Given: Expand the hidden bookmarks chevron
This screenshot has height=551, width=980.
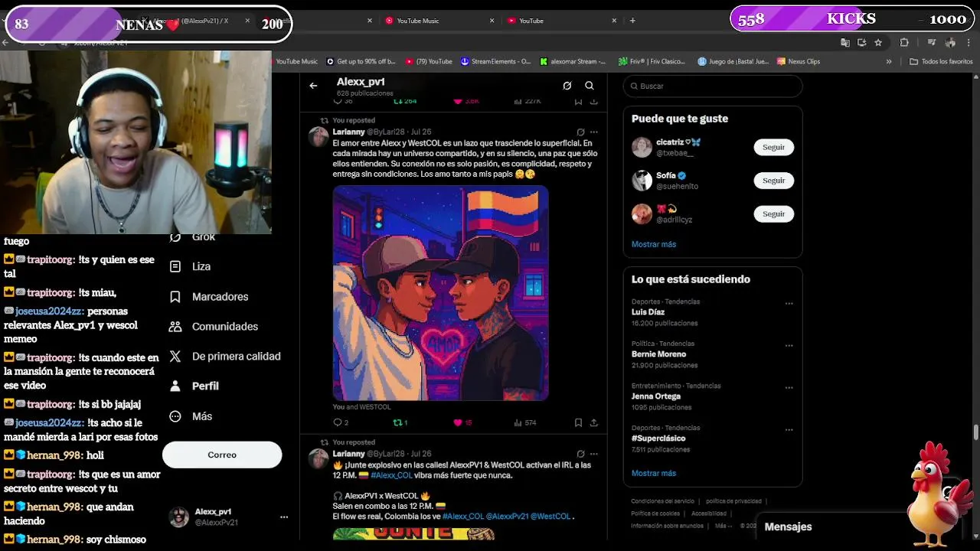Looking at the screenshot, I should (x=889, y=61).
